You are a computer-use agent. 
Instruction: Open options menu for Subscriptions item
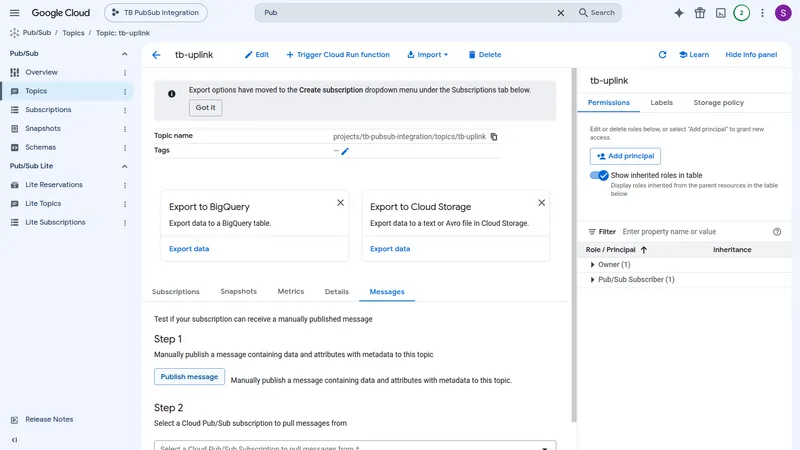pyautogui.click(x=125, y=110)
